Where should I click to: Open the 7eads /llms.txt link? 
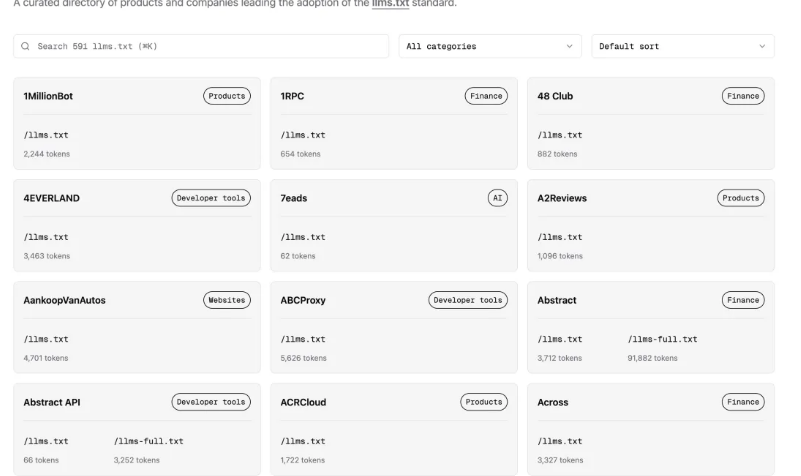click(x=302, y=237)
